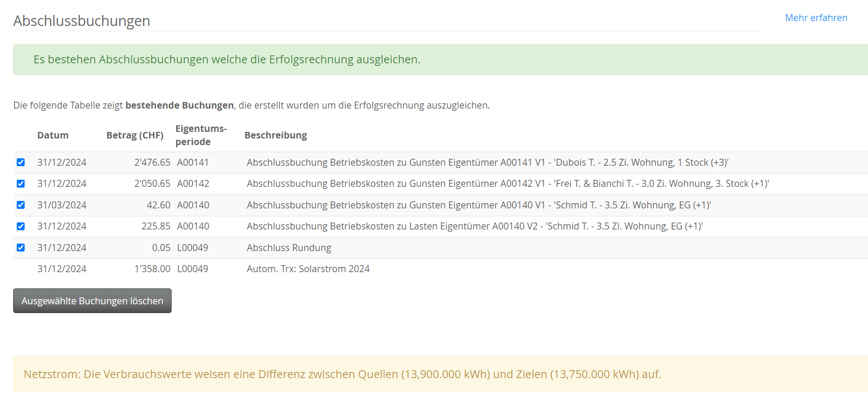Screen dimensions: 868x401
Task: Click the Beschreibung column header
Action: (x=276, y=135)
